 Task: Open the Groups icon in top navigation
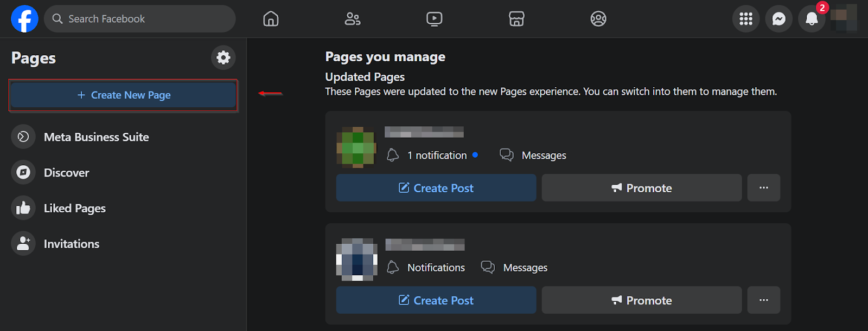598,19
